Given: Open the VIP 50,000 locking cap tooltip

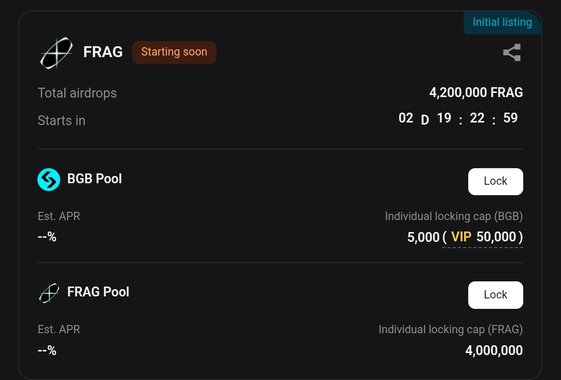Looking at the screenshot, I should coord(483,237).
